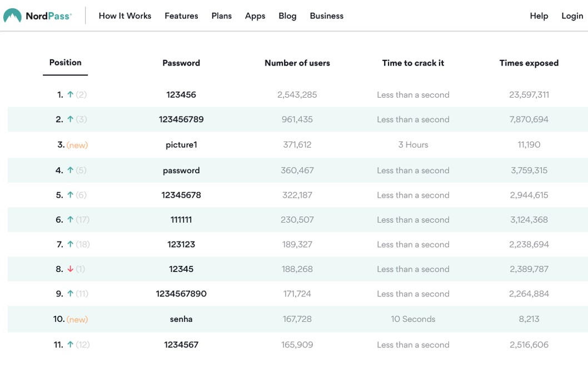Click the up arrow in the 12345678 row
Image resolution: width=588 pixels, height=368 pixels.
click(70, 195)
